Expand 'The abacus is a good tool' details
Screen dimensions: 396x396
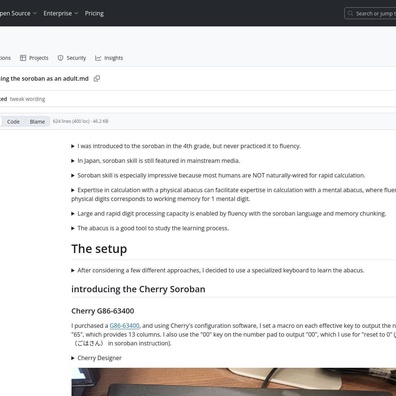pos(150,228)
